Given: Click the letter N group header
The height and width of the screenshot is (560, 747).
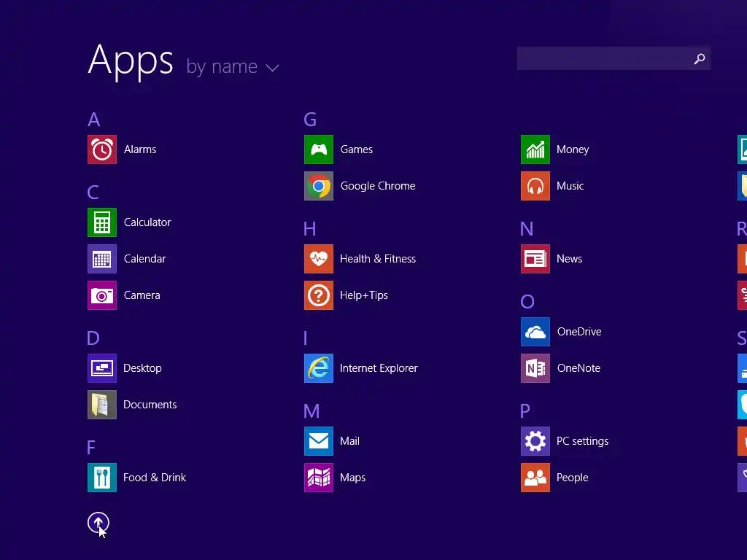Looking at the screenshot, I should point(527,229).
